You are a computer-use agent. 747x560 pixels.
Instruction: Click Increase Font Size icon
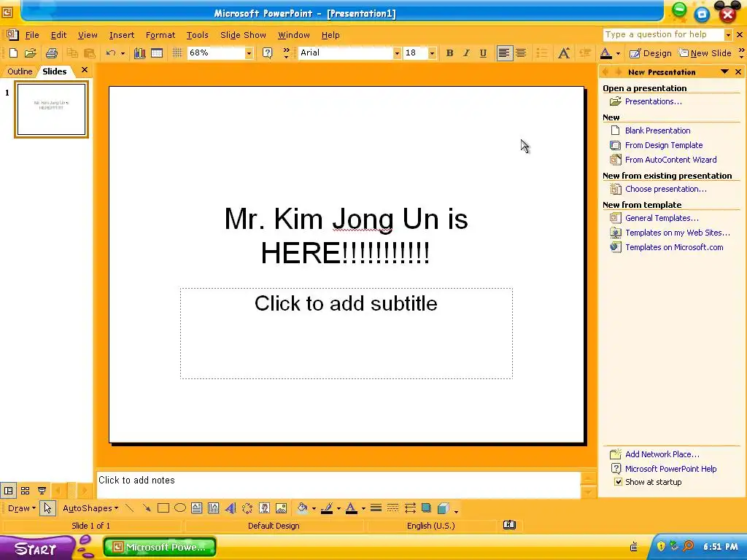click(x=564, y=53)
